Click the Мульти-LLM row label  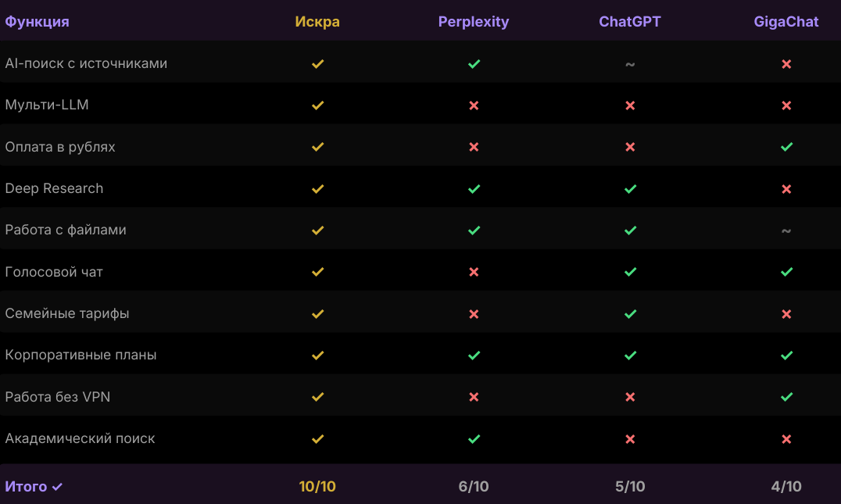(x=47, y=105)
